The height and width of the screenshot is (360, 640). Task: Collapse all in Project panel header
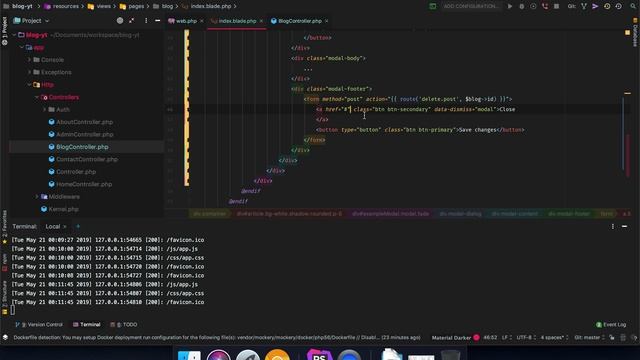(x=131, y=20)
